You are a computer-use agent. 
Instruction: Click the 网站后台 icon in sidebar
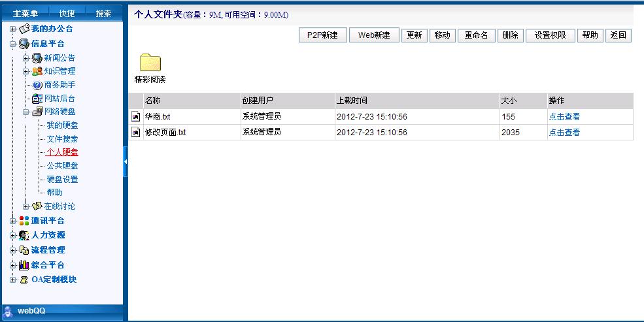37,99
